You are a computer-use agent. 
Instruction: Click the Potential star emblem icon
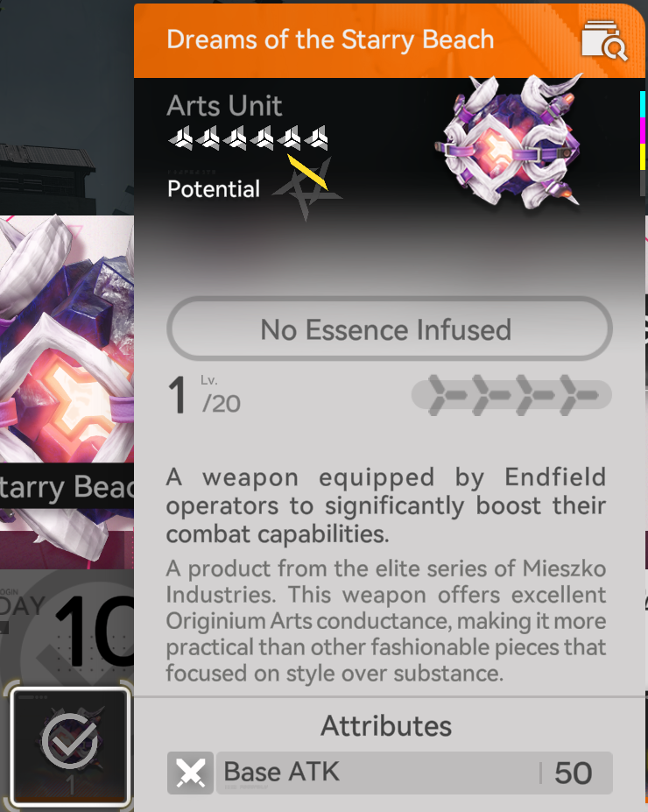pyautogui.click(x=306, y=189)
